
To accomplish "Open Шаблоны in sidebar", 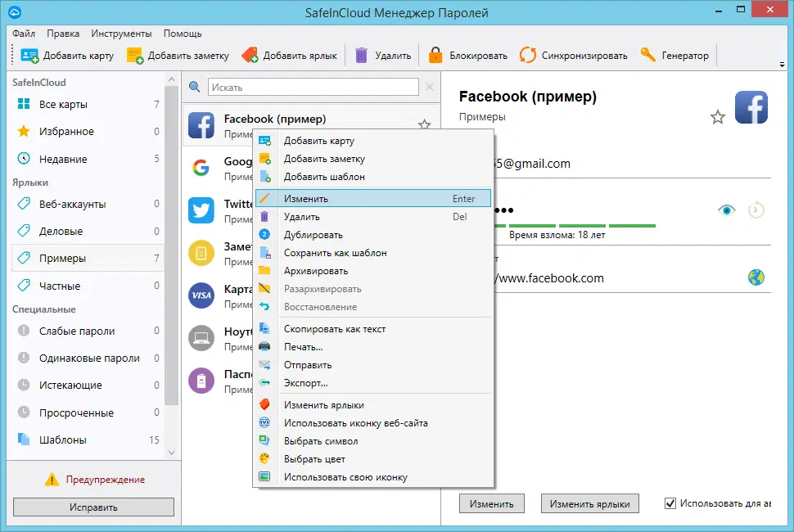I will (88, 440).
